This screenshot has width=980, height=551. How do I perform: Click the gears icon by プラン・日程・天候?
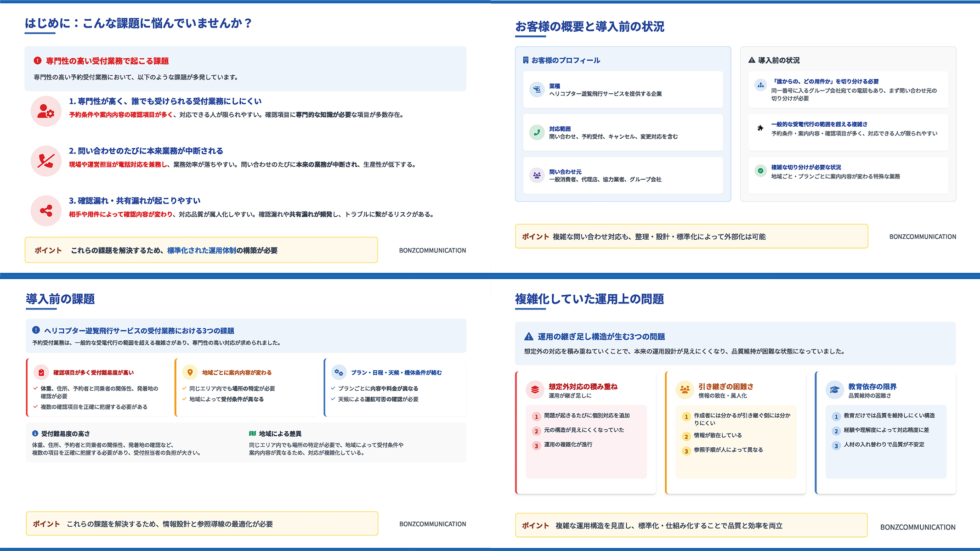pyautogui.click(x=339, y=372)
